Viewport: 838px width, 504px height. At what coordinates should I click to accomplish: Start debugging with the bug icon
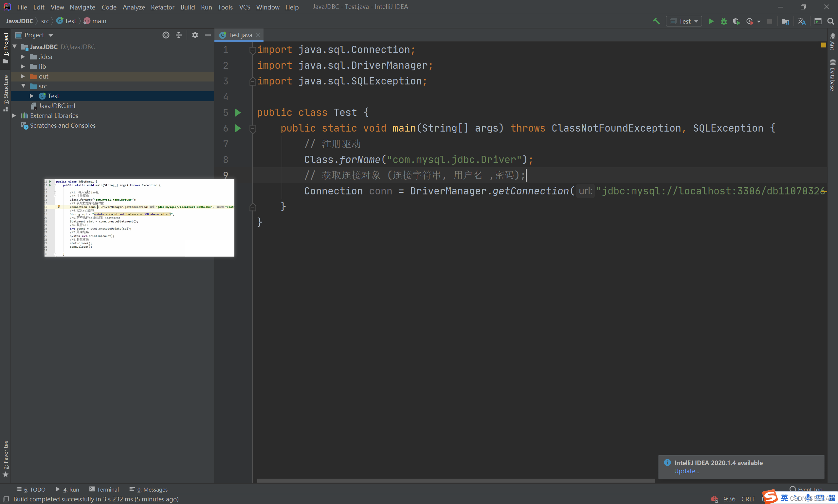[x=723, y=21]
